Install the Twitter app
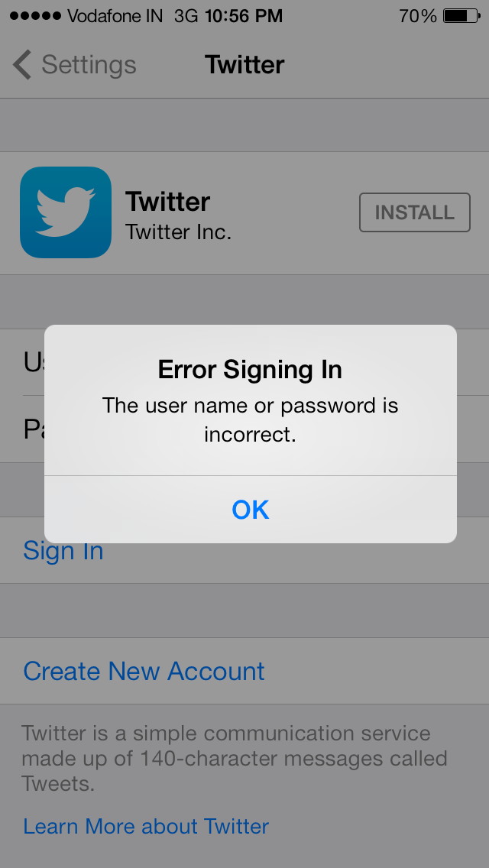Viewport: 489px width, 868px height. click(x=415, y=212)
